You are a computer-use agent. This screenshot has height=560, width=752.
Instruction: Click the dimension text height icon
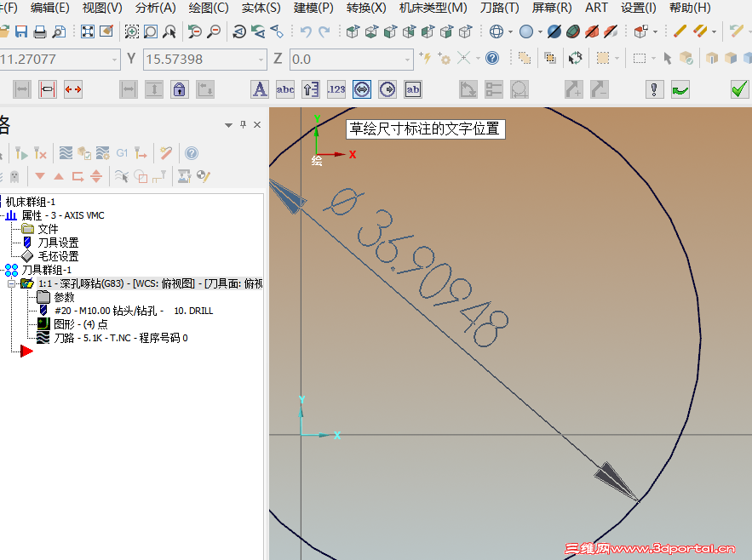[311, 89]
